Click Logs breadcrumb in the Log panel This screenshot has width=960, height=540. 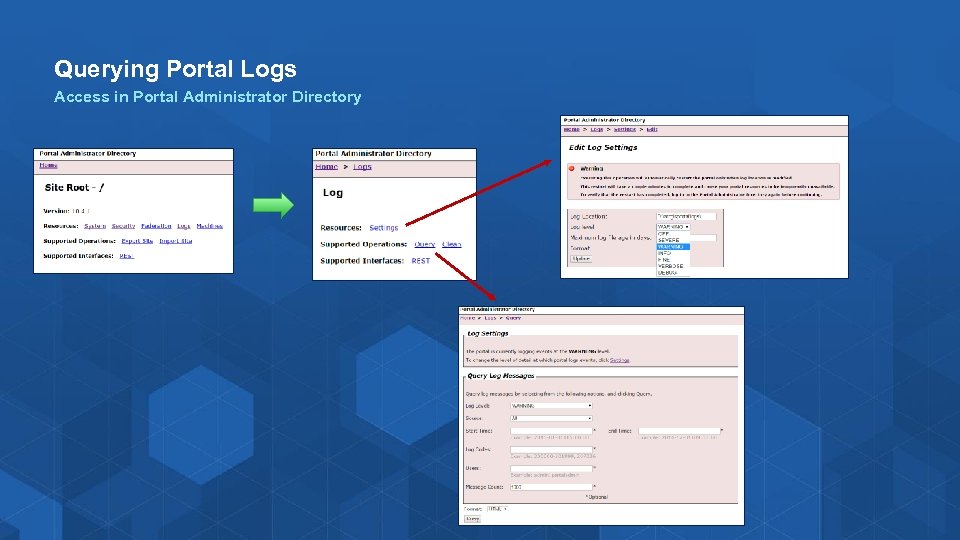coord(362,167)
